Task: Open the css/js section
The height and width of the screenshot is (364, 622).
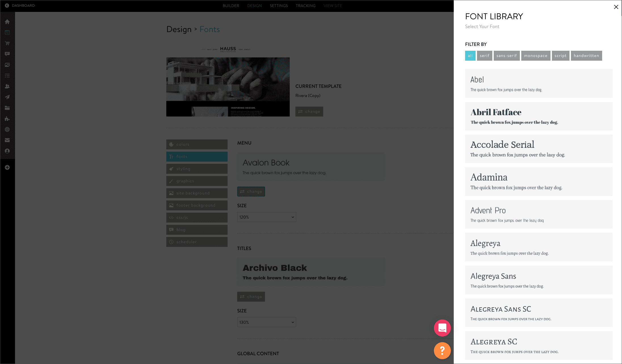Action: 197,217
